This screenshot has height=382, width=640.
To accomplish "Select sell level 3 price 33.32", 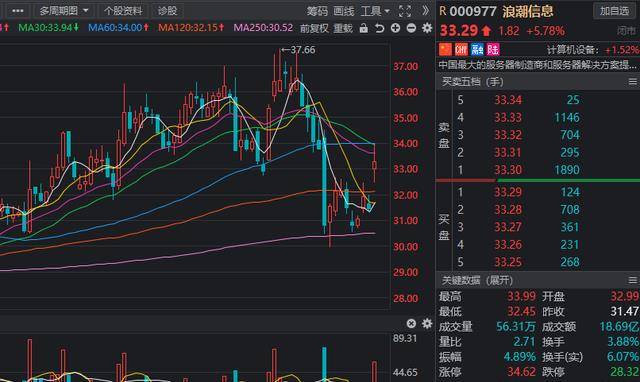I will 508,135.
